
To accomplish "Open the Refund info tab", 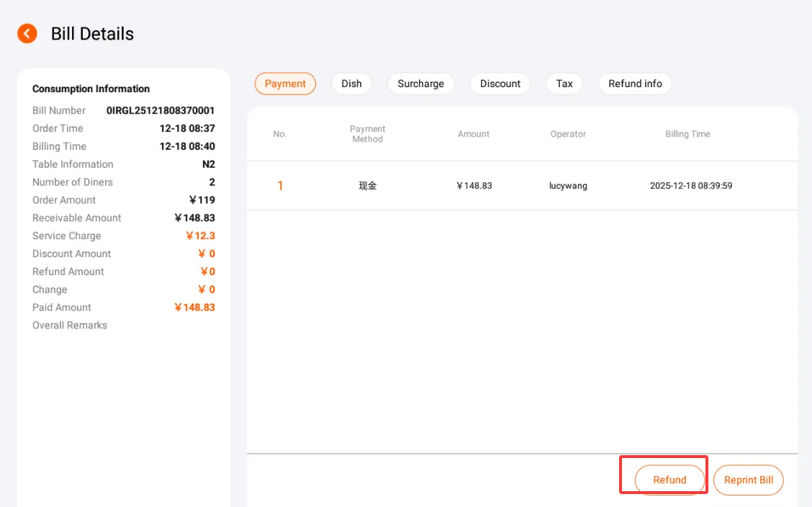I will [x=636, y=84].
